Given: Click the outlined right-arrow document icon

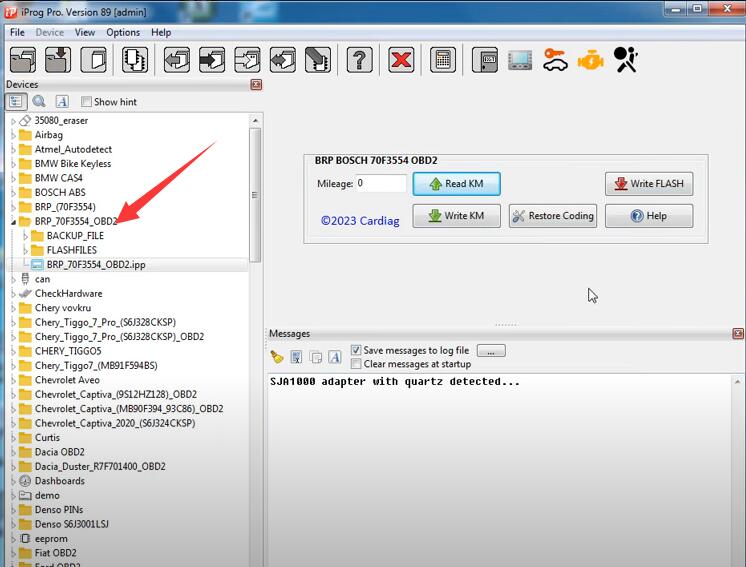Looking at the screenshot, I should click(x=247, y=60).
